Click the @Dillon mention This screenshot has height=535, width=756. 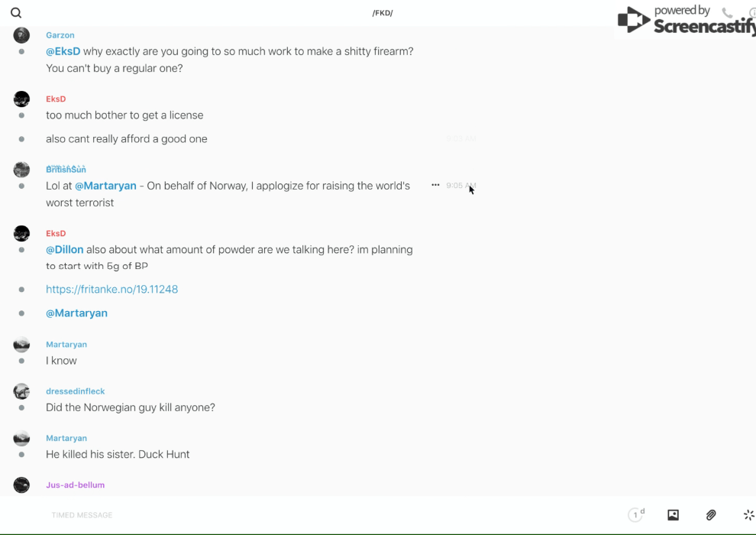(x=64, y=249)
